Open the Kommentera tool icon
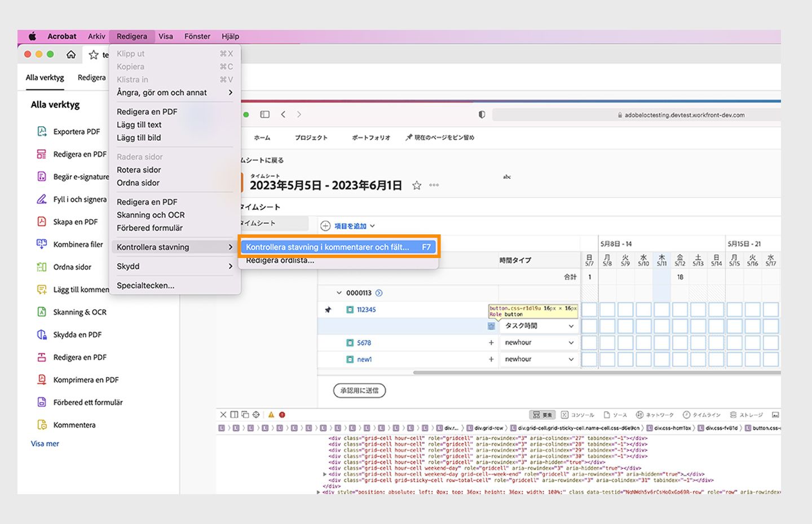Image resolution: width=812 pixels, height=524 pixels. point(42,424)
